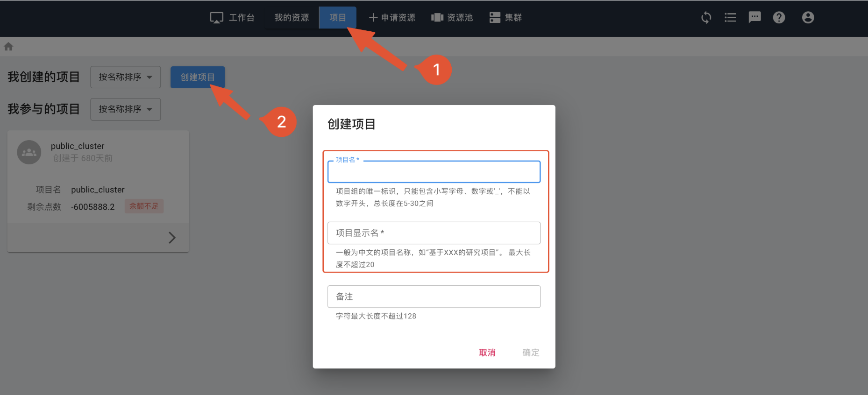Go to the 资源池 page
This screenshot has width=868, height=395.
point(452,18)
